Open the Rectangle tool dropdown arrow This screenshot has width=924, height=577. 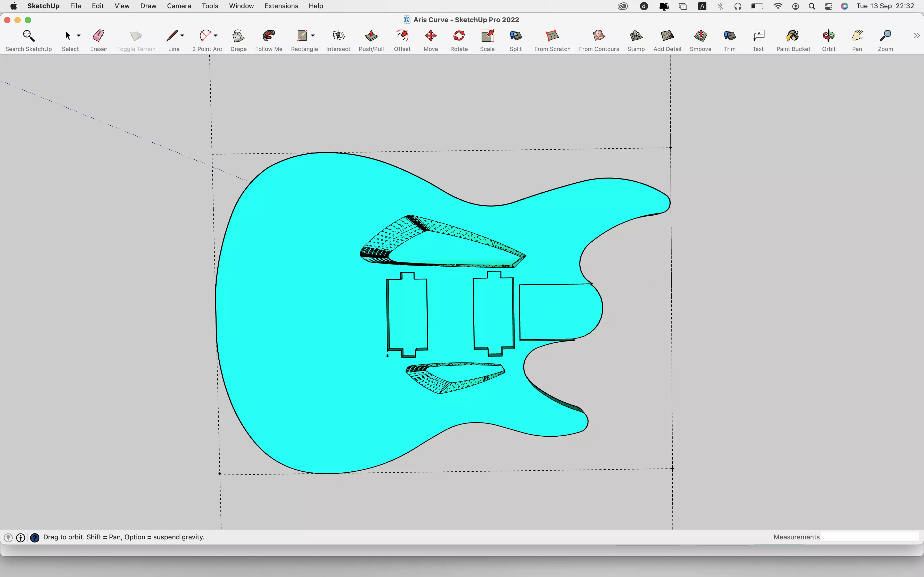pyautogui.click(x=313, y=36)
